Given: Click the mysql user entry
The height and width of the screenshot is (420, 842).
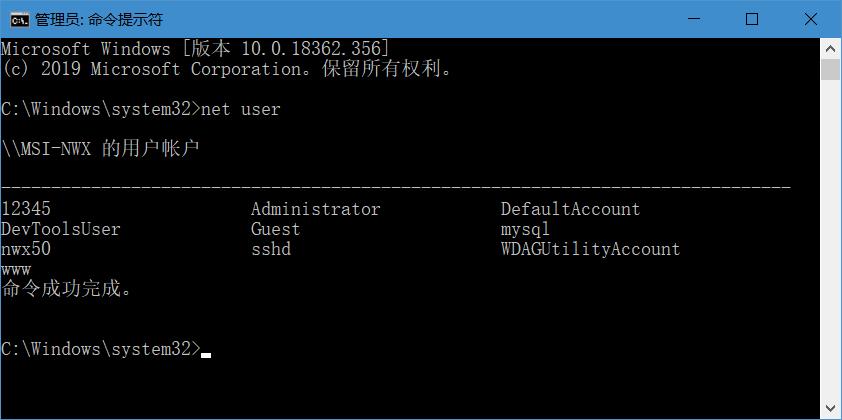Looking at the screenshot, I should coord(525,229).
